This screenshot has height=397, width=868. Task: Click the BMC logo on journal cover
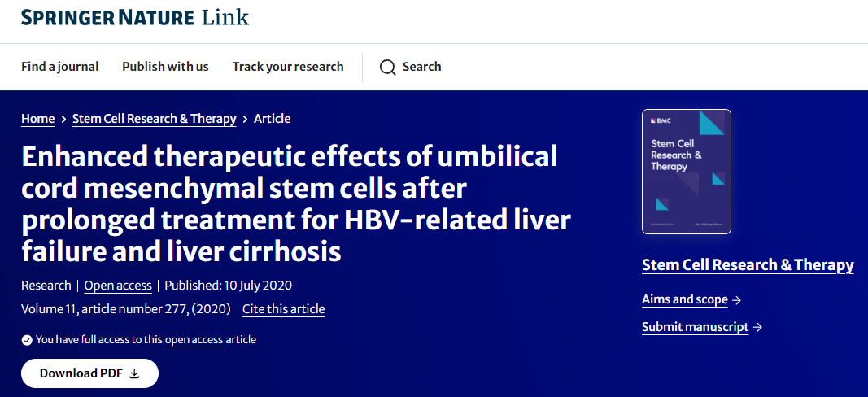658,120
